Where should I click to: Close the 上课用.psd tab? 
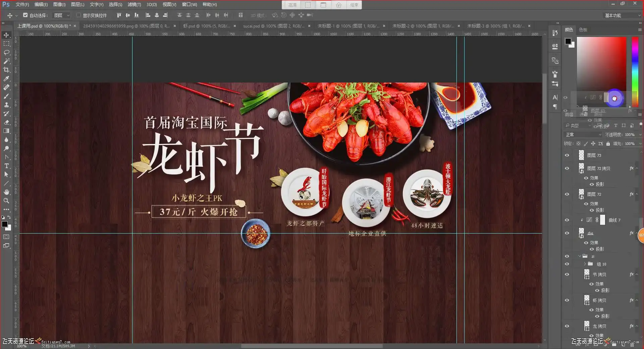tap(75, 26)
